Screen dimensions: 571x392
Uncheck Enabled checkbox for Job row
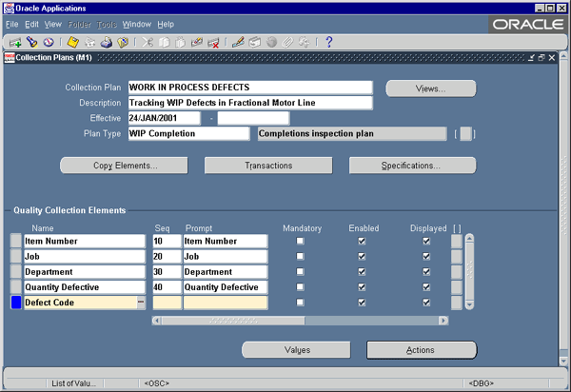361,257
